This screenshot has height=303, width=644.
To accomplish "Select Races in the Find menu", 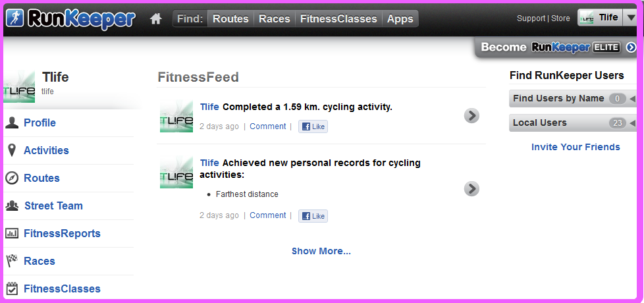I will [x=275, y=19].
